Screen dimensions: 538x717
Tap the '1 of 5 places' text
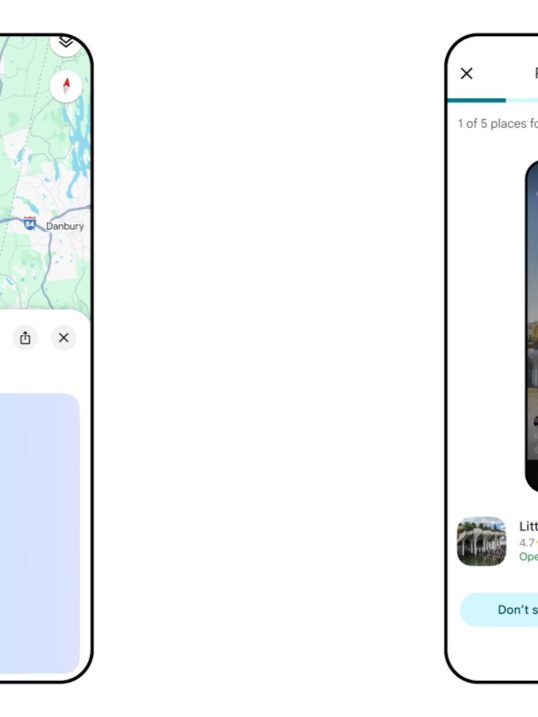click(498, 123)
